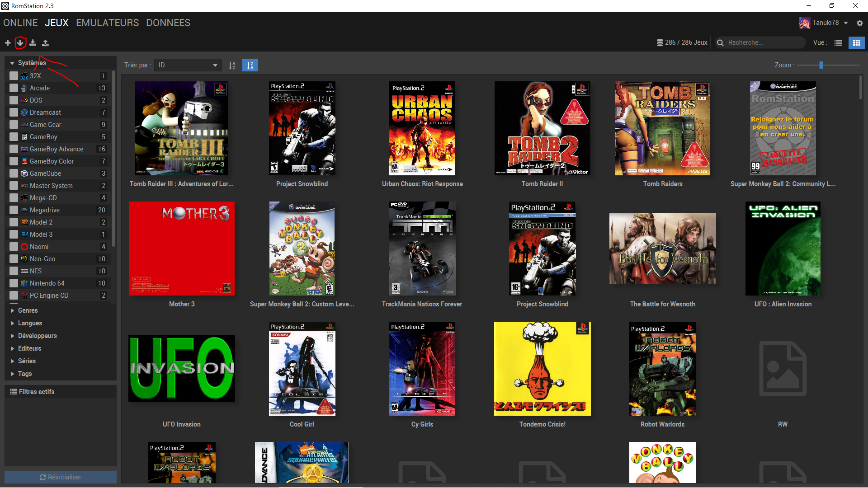Enable the GameCube filter checkbox
Viewport: 868px width, 488px height.
(14, 174)
